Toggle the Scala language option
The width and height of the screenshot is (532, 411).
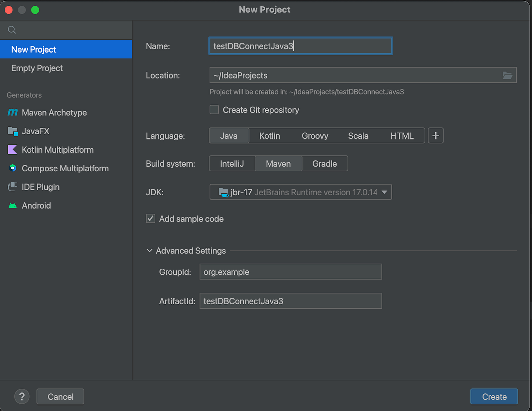click(x=358, y=135)
